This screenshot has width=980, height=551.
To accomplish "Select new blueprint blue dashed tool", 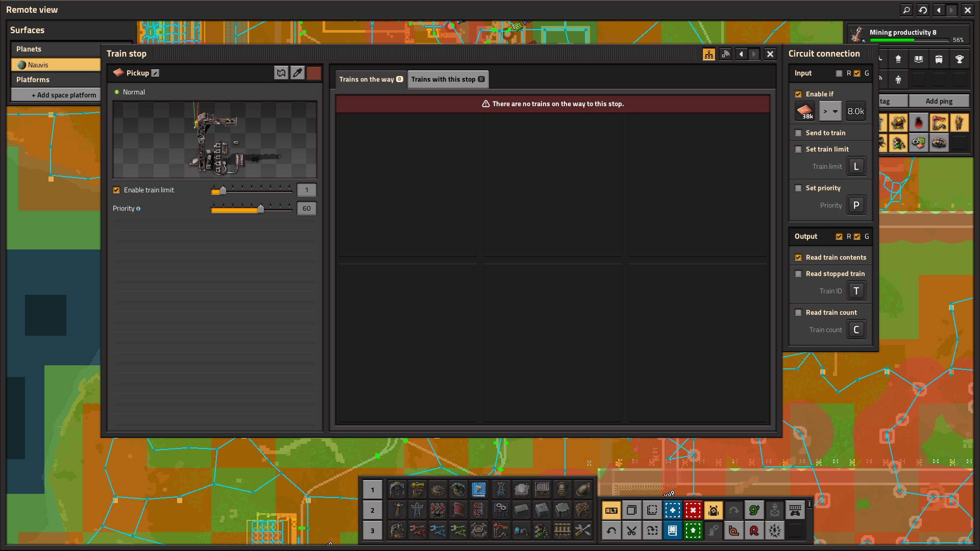I will [672, 510].
